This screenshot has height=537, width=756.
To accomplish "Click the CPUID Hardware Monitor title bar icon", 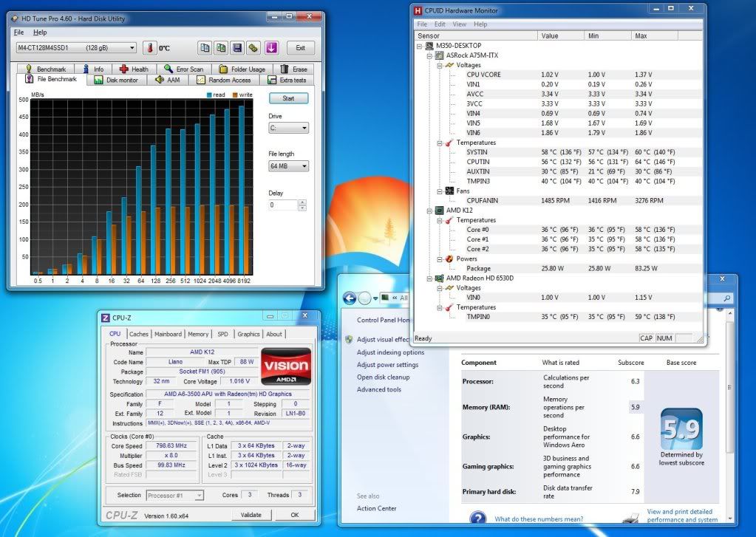I will (x=418, y=10).
